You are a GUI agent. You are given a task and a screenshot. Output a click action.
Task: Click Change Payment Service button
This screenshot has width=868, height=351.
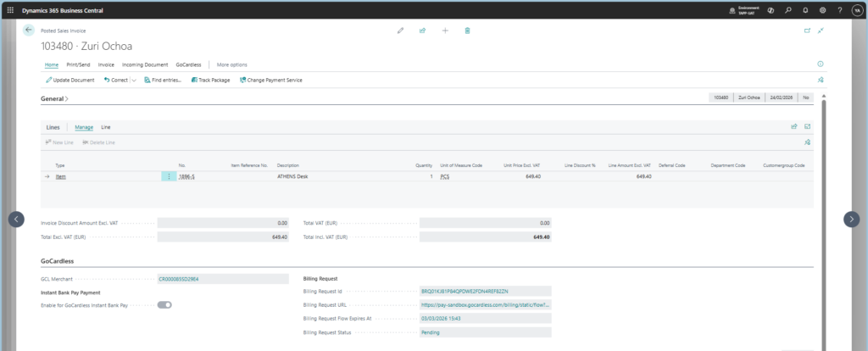coord(271,80)
